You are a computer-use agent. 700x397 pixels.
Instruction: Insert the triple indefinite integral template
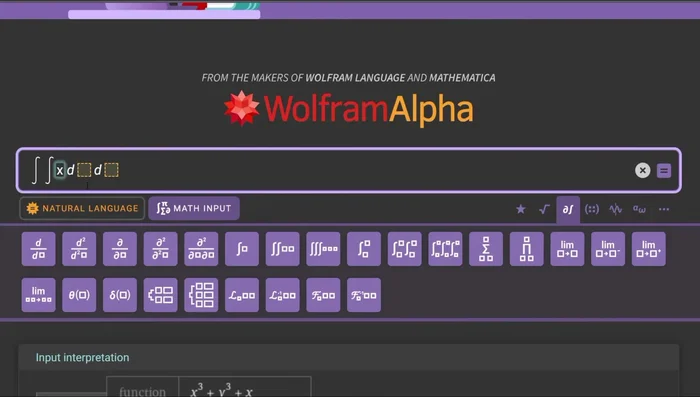[323, 249]
